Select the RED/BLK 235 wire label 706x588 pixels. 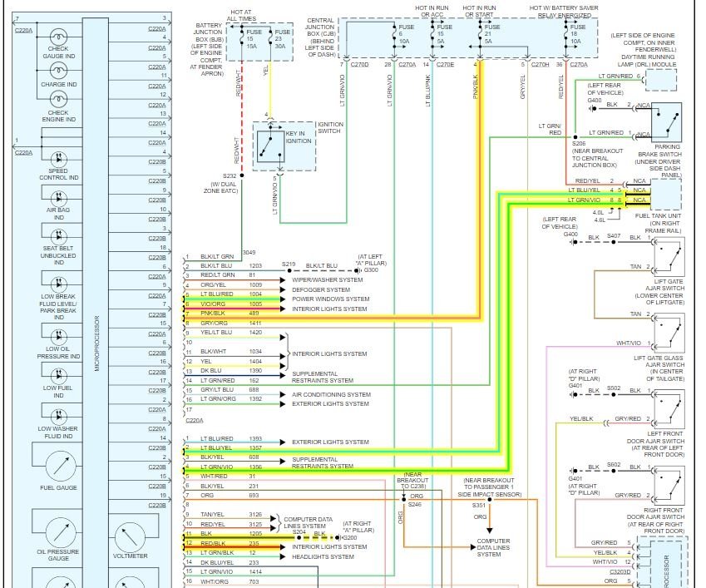point(230,543)
